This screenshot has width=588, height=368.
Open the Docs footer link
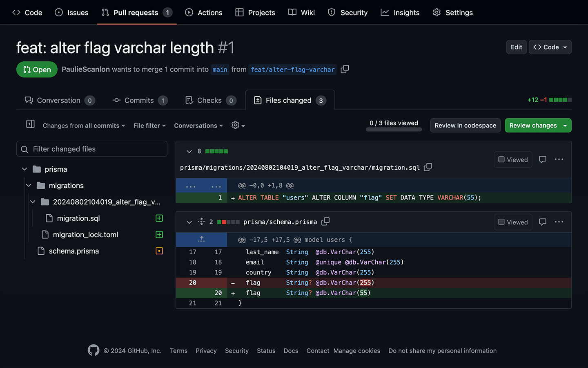point(291,351)
